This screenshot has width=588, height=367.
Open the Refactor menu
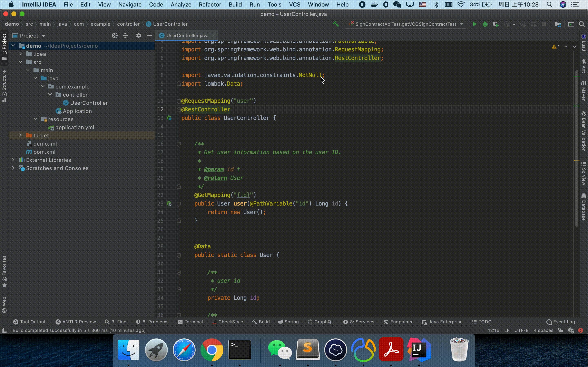(210, 5)
